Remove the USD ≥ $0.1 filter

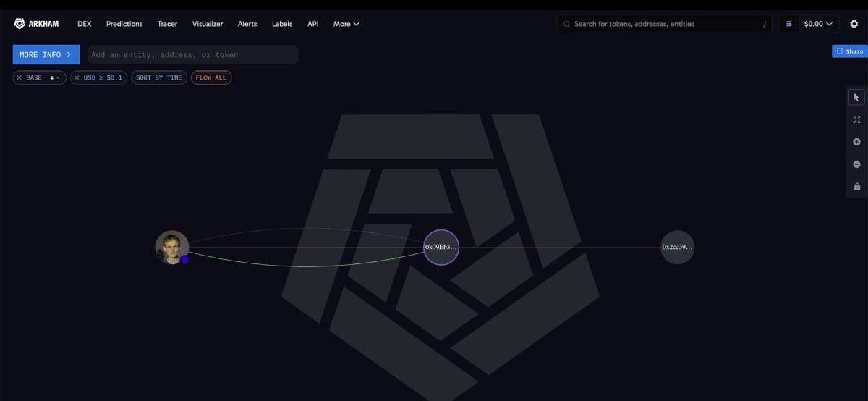tap(77, 77)
